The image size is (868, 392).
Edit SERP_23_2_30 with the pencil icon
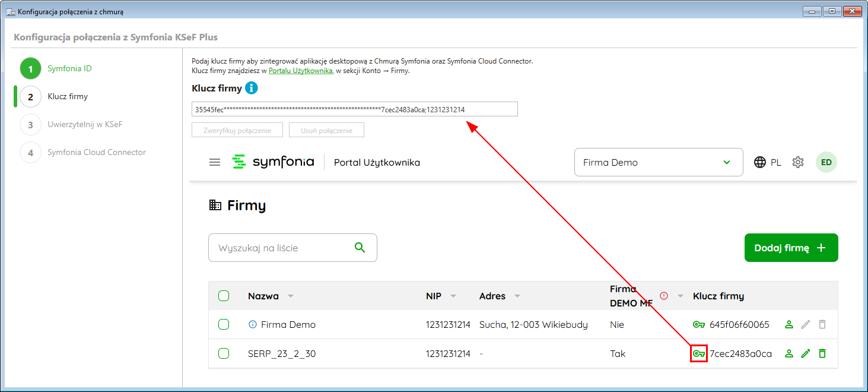(805, 354)
